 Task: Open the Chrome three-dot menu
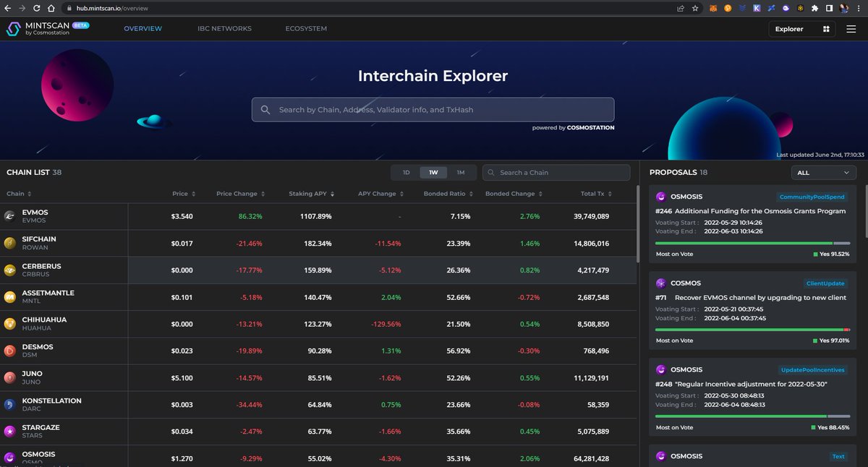pos(859,8)
